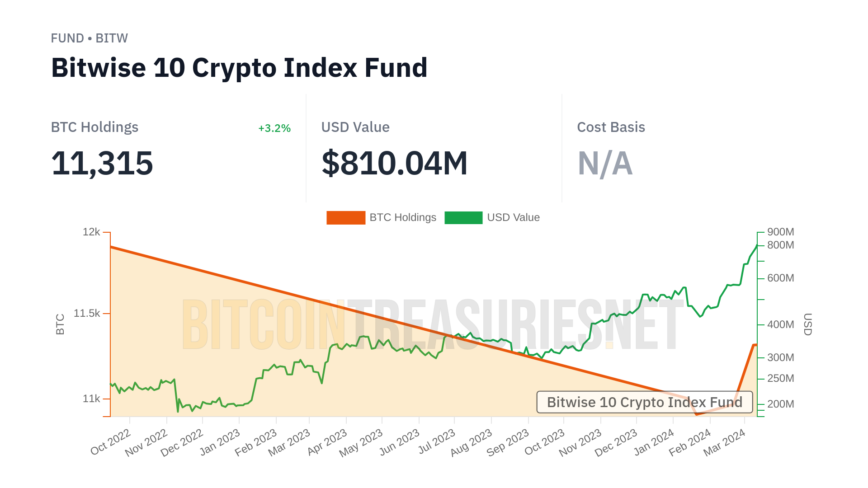Click the 400M USD axis tick label

click(780, 324)
